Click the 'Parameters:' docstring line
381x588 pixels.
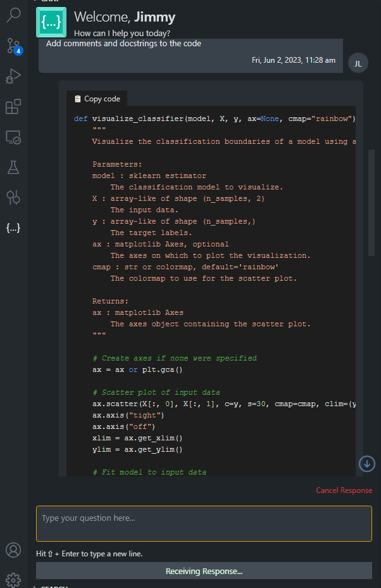117,164
